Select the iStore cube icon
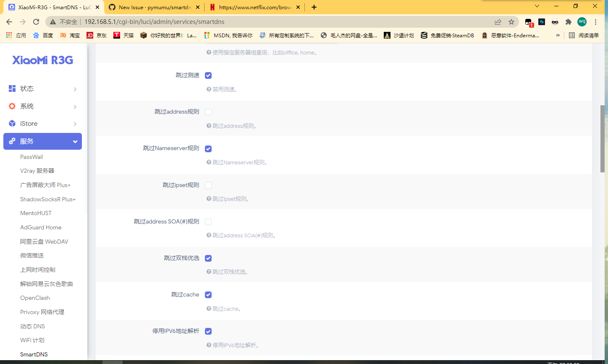The width and height of the screenshot is (608, 364). (12, 123)
